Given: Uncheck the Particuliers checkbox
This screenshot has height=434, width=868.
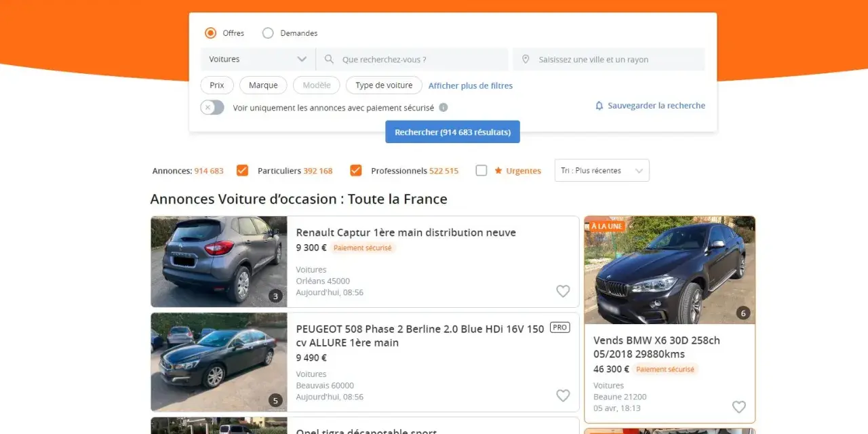Looking at the screenshot, I should [242, 170].
